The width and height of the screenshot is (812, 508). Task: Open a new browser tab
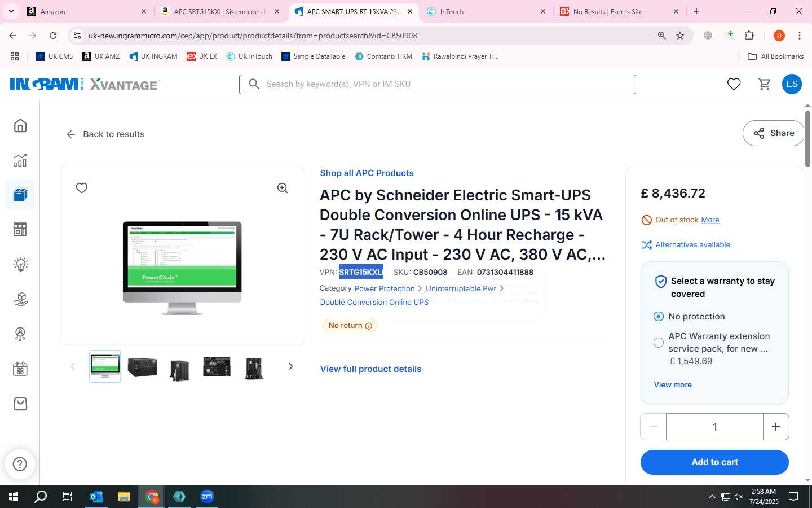[x=696, y=11]
